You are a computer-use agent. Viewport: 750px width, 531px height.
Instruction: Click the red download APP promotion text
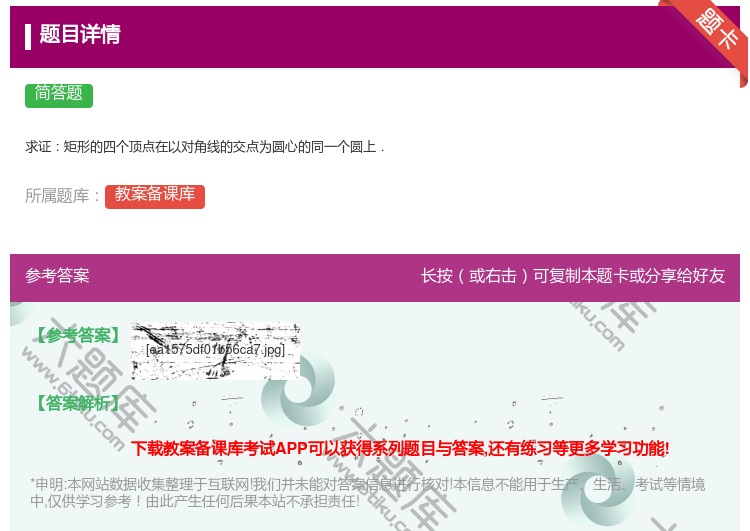[400, 448]
